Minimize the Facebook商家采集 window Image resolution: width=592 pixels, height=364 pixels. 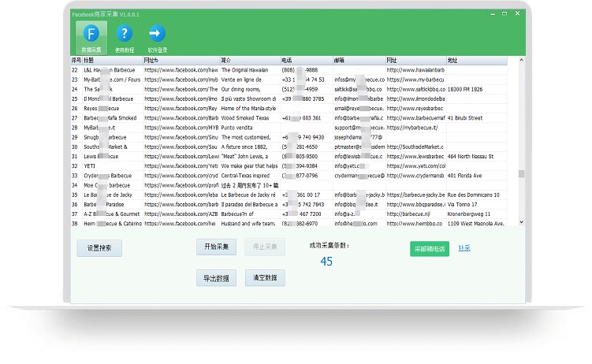(x=493, y=13)
